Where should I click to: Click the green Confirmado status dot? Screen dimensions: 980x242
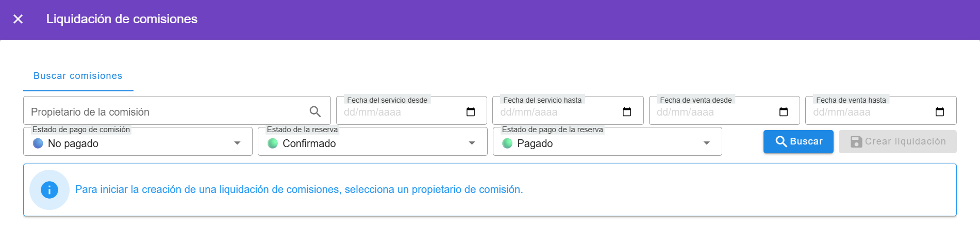pos(273,143)
